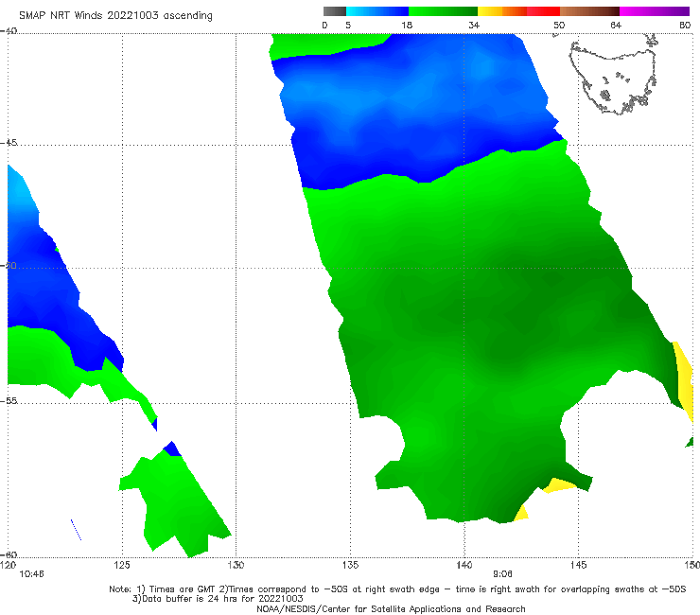Click the 'SMAP NRT Winds 20221003 ascending' title
The image size is (700, 615).
tap(115, 15)
